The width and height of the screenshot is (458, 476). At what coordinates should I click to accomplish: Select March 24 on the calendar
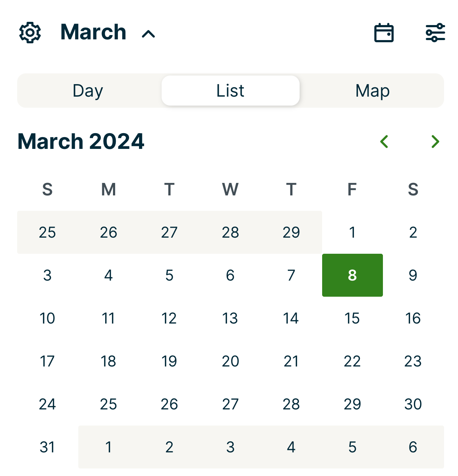pyautogui.click(x=48, y=404)
